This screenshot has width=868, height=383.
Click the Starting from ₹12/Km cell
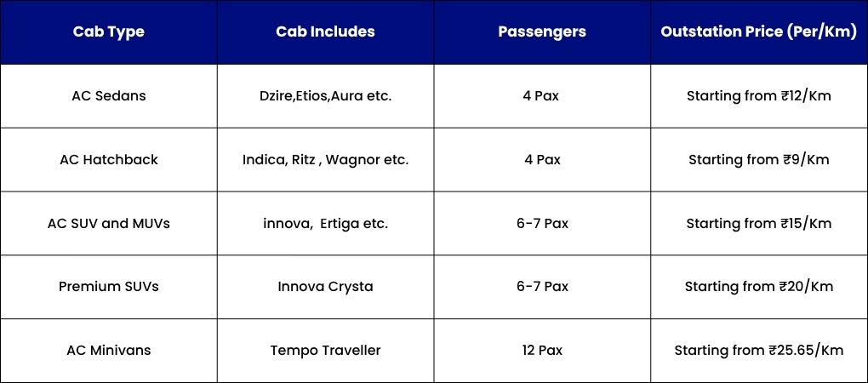coord(759,96)
